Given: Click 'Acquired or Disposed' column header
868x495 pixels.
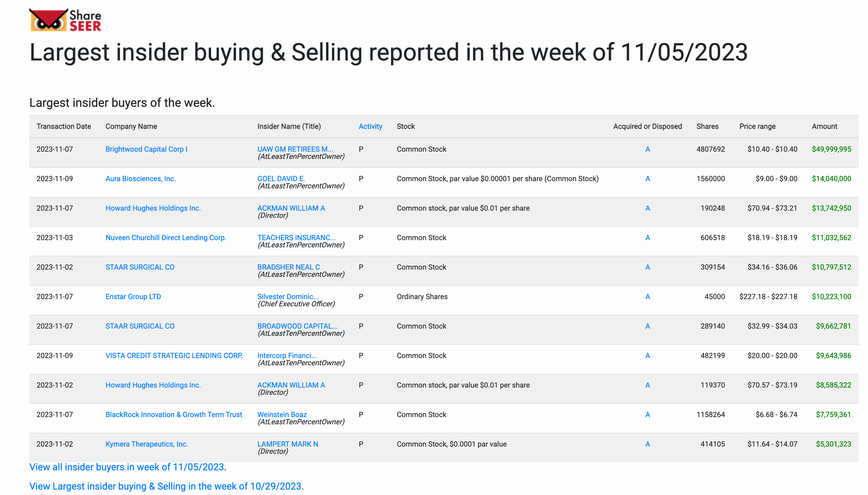Looking at the screenshot, I should coord(647,126).
